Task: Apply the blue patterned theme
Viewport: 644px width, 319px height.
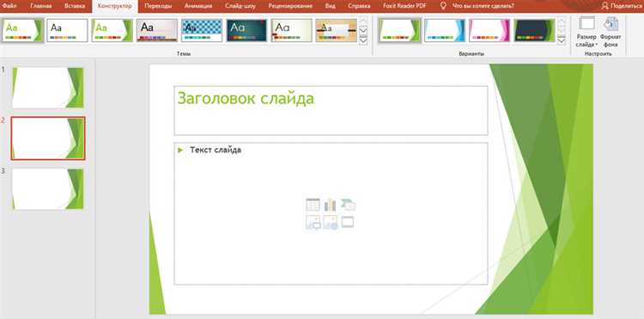Action: [202, 30]
